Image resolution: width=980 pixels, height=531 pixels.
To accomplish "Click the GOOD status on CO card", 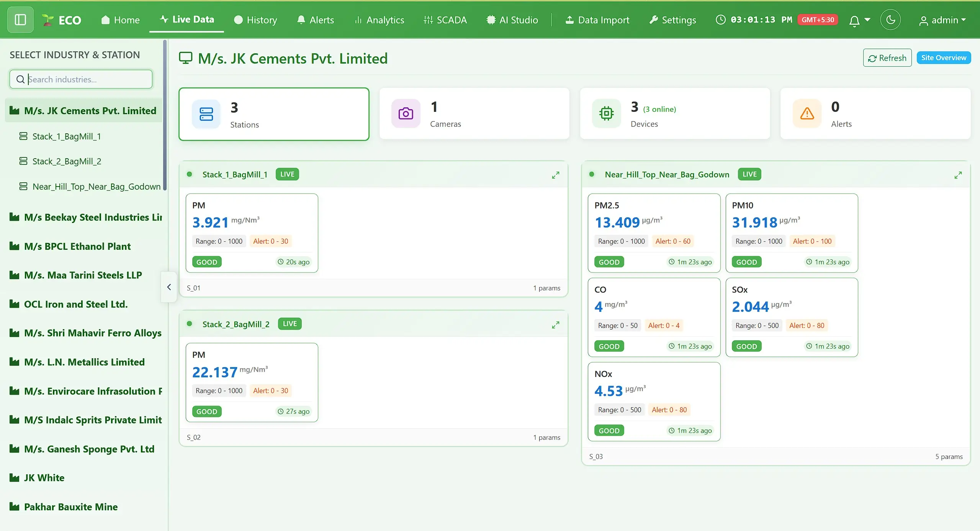I will (609, 346).
